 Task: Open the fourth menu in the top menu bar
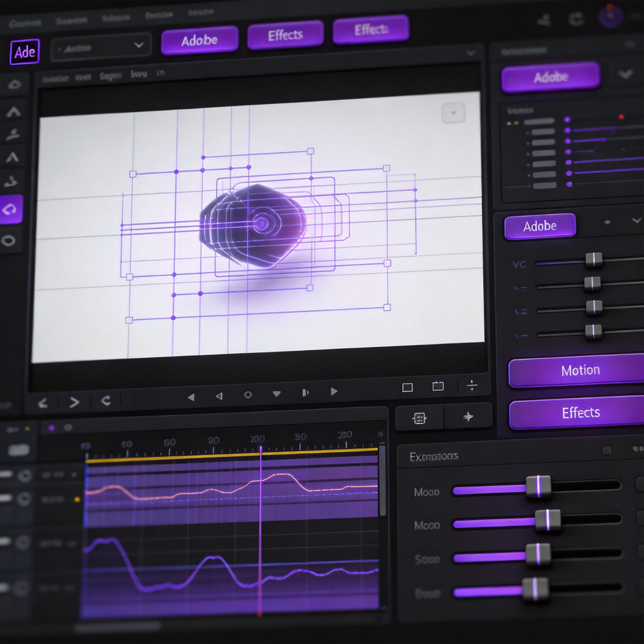tap(159, 15)
